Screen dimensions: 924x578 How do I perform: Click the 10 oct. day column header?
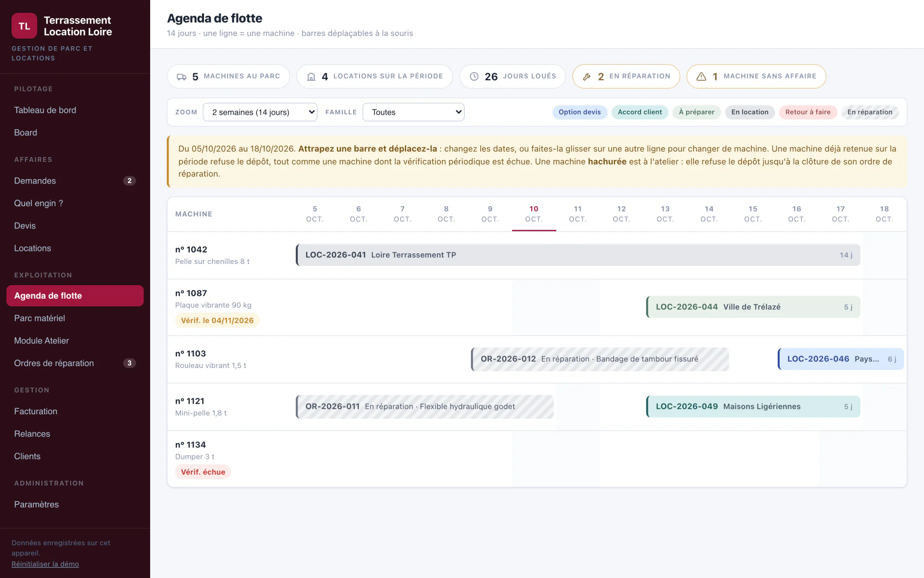click(x=534, y=214)
